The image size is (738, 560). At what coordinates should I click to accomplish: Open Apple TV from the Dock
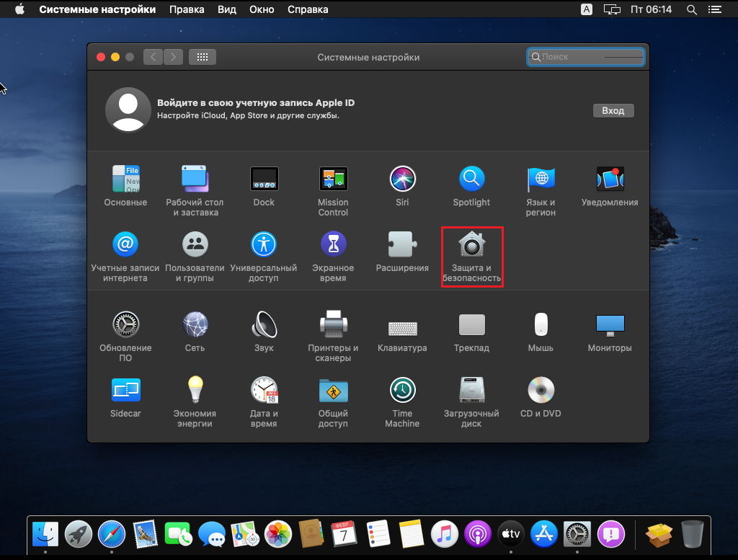pyautogui.click(x=511, y=534)
